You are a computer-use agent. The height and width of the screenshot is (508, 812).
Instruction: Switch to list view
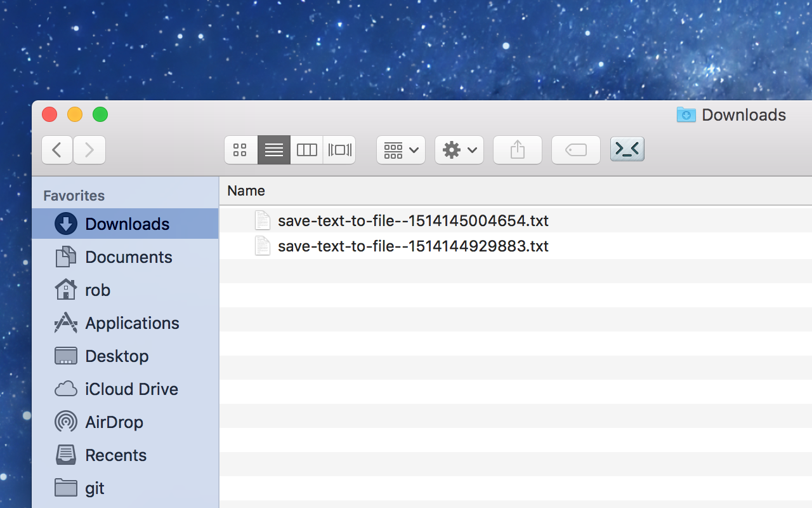tap(273, 150)
